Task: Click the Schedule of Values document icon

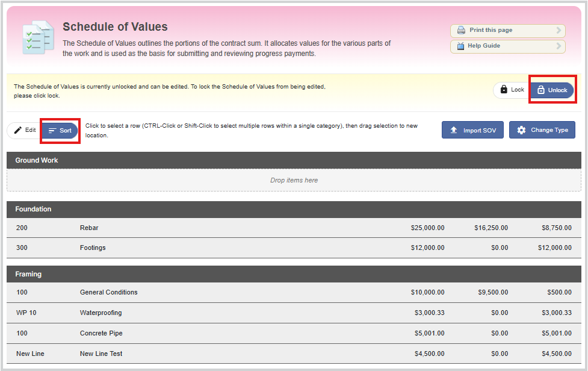Action: click(x=39, y=37)
